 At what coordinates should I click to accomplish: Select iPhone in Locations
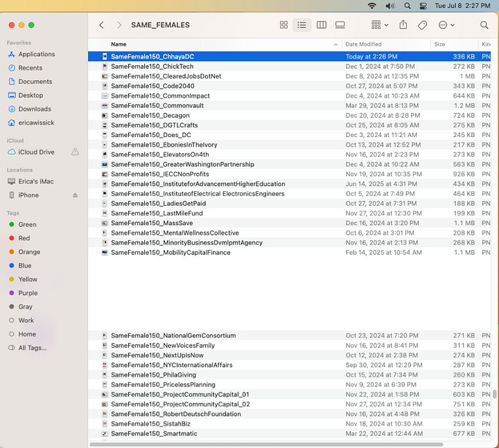coord(28,195)
